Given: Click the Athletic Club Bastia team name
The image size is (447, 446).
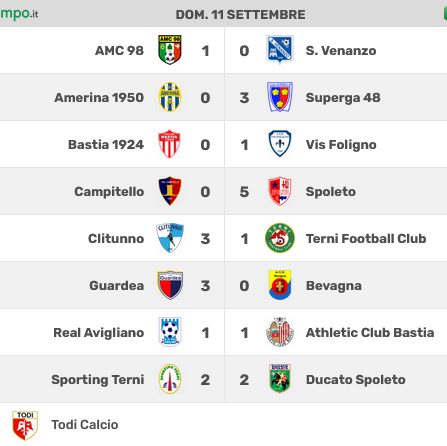Looking at the screenshot, I should [370, 332].
